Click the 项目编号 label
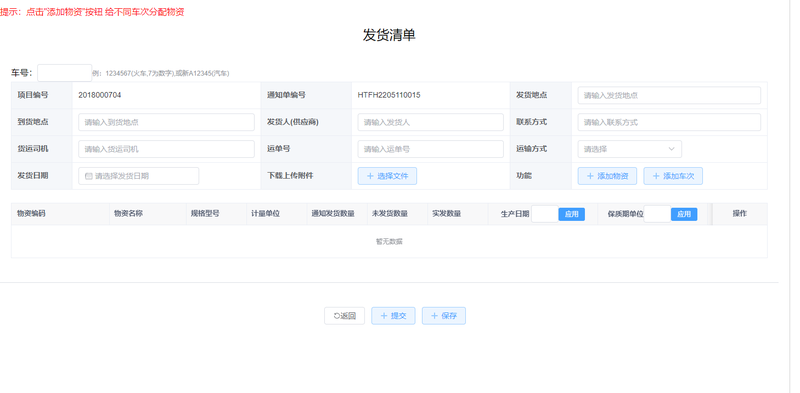 [x=33, y=95]
